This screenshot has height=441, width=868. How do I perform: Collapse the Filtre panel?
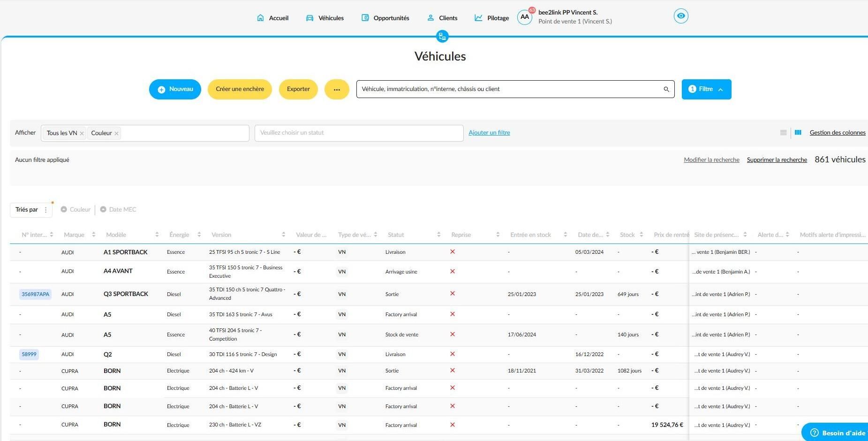[706, 89]
